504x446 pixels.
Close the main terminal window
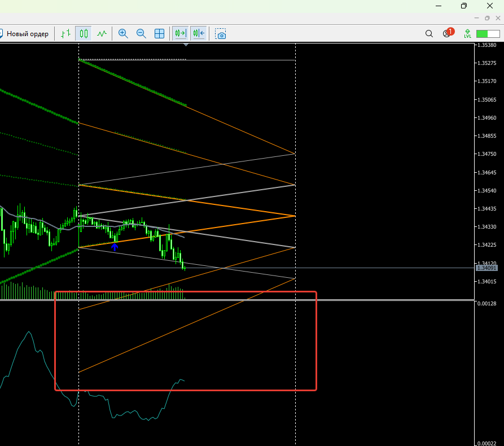489,6
